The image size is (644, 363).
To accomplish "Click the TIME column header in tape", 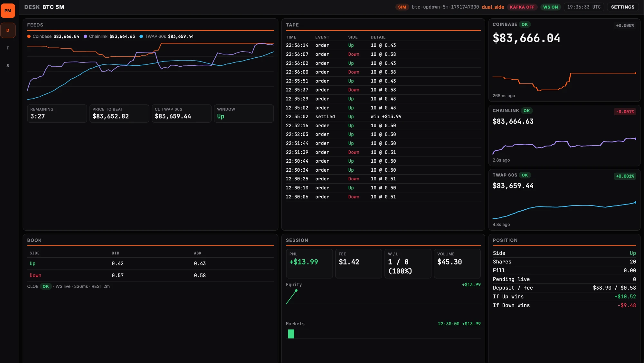I will click(x=291, y=37).
